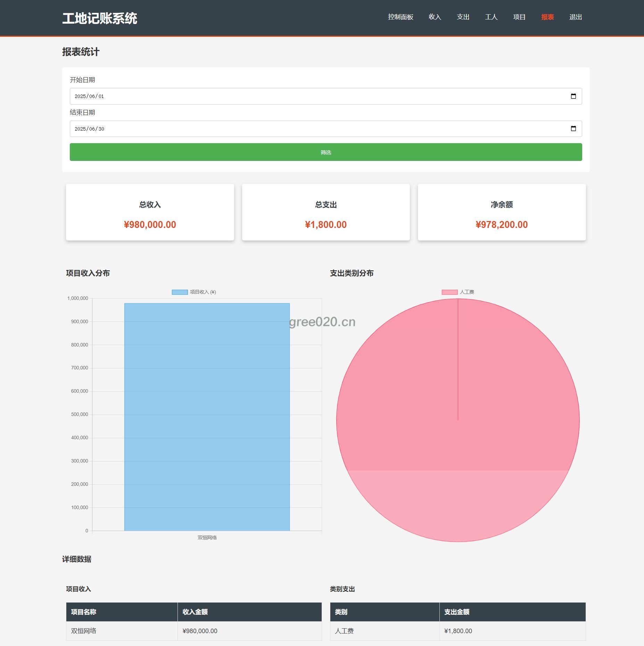Open the 支出 navigation page

[463, 17]
